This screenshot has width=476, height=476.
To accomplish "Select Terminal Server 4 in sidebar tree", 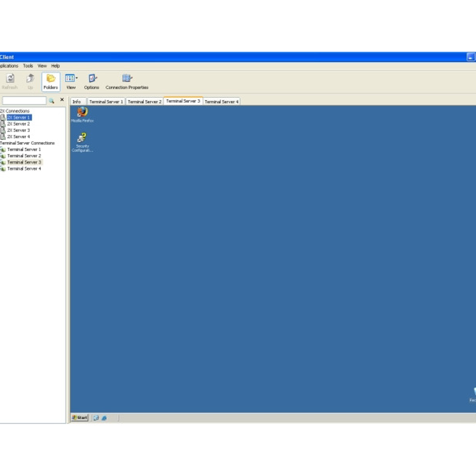I will pyautogui.click(x=24, y=169).
